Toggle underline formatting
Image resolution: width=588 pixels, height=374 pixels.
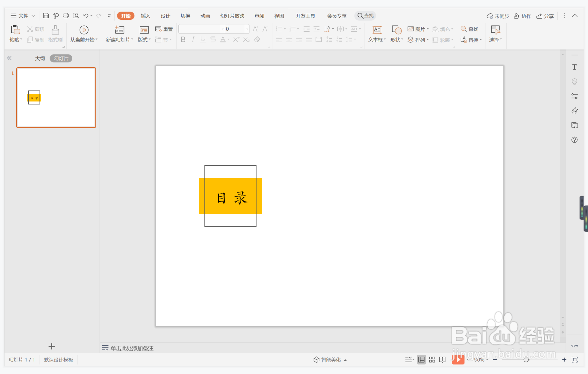pos(203,39)
